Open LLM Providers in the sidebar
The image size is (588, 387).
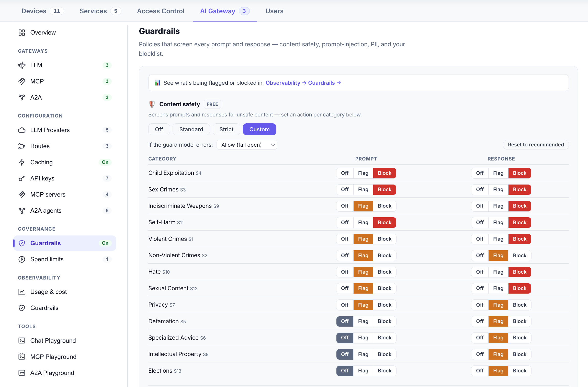click(65, 130)
